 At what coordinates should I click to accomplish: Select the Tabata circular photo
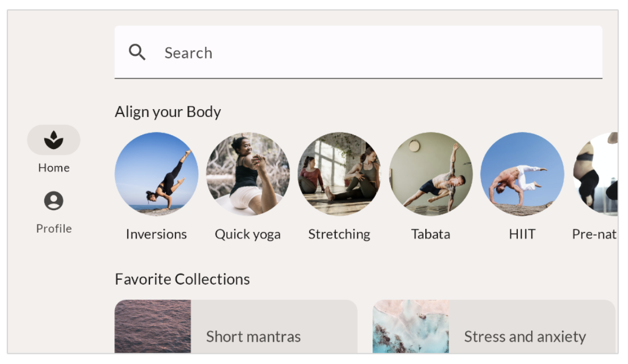pyautogui.click(x=431, y=174)
